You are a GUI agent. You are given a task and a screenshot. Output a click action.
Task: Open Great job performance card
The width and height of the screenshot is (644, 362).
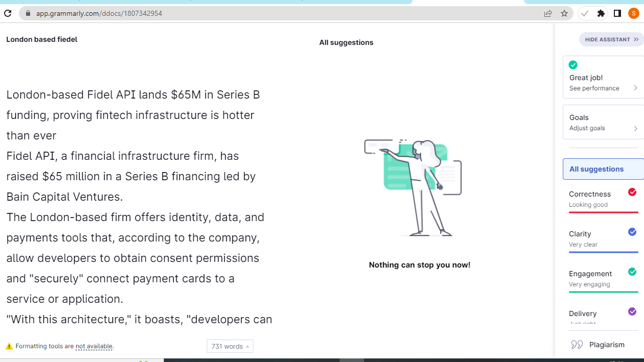coord(603,77)
